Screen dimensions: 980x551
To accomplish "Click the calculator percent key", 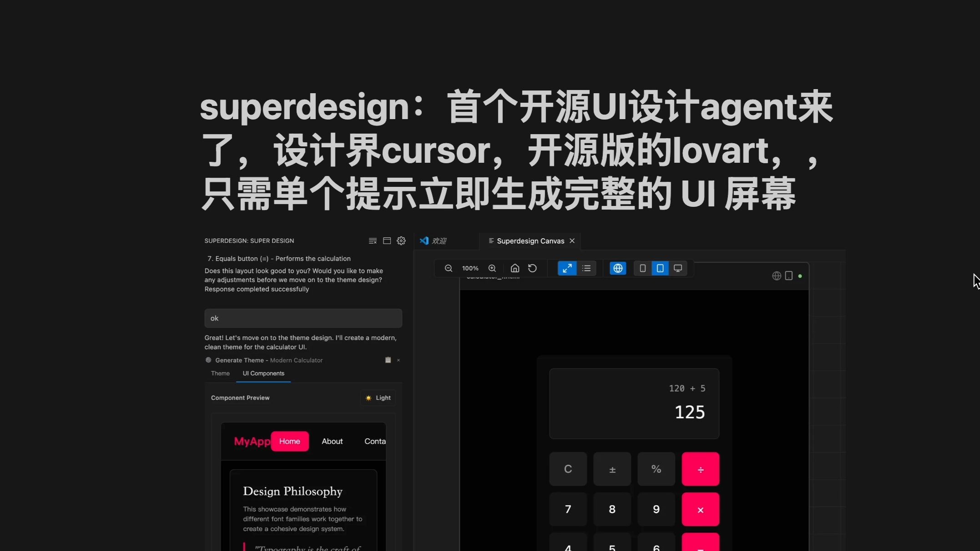I will pos(656,469).
